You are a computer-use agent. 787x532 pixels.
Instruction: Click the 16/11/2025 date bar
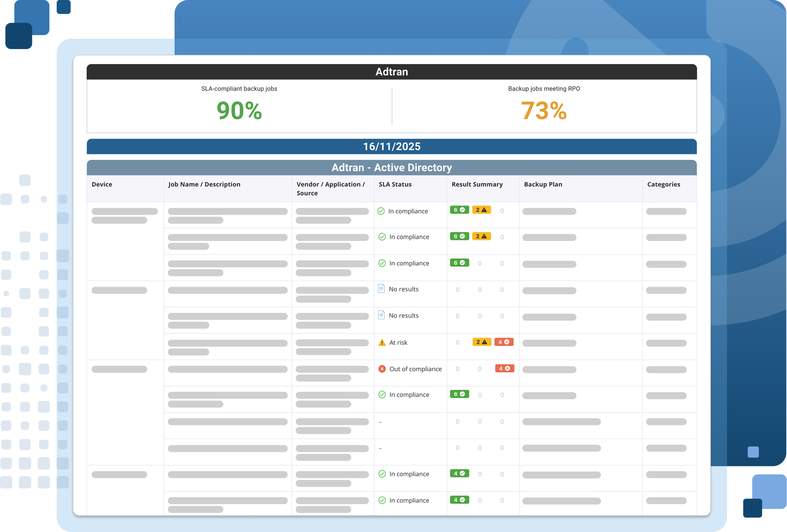(391, 146)
